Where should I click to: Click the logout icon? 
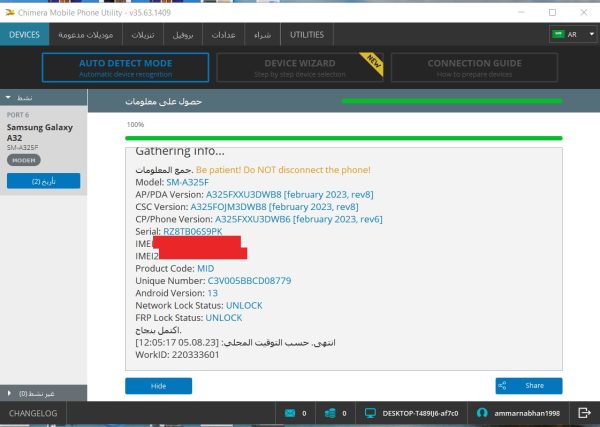pos(584,413)
